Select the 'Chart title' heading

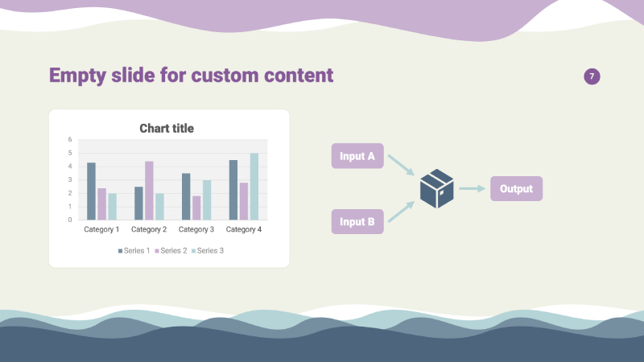pyautogui.click(x=167, y=128)
